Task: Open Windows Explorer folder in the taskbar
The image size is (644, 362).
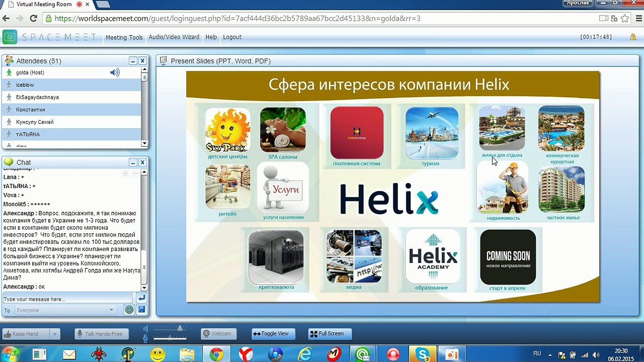Action: (x=187, y=354)
